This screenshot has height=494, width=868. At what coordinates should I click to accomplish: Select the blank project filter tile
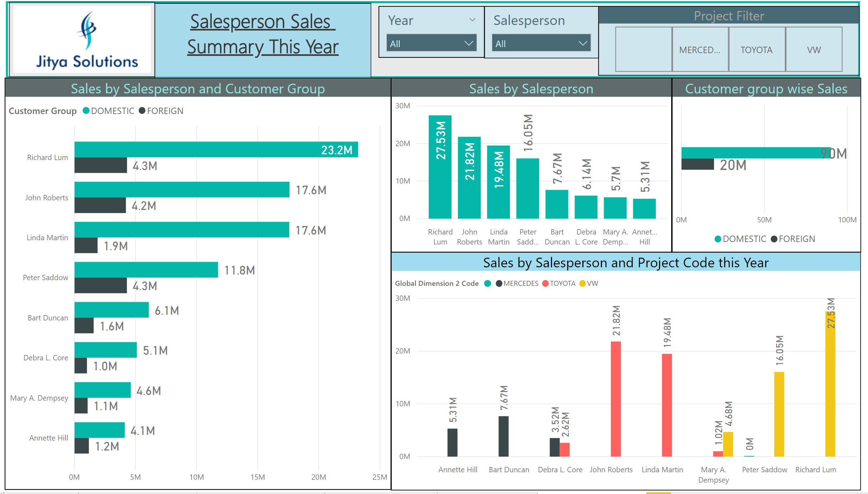[644, 50]
